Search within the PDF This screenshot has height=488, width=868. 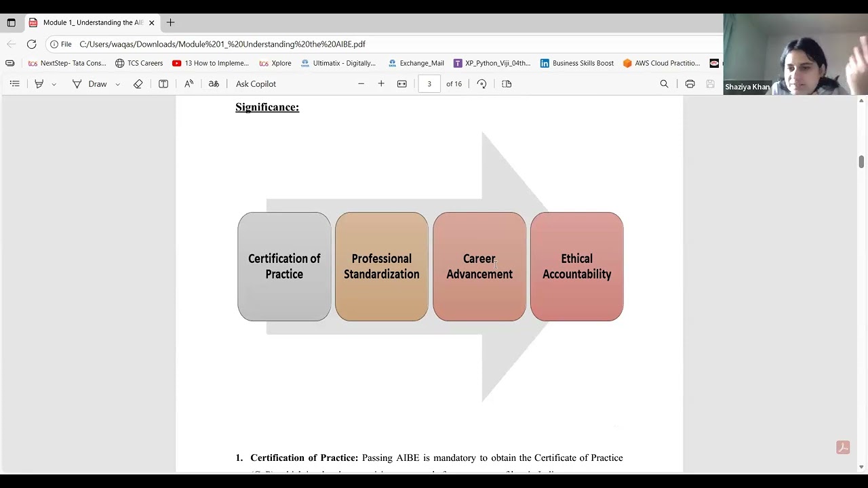664,84
